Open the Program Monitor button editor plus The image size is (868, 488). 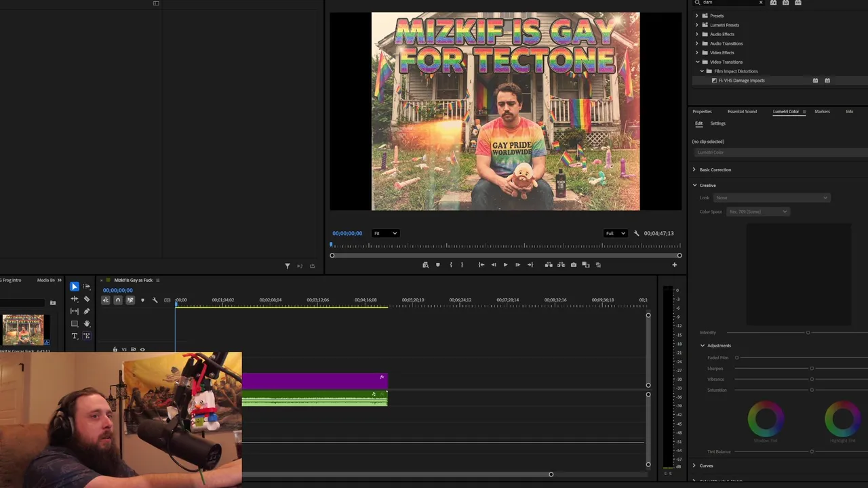674,265
